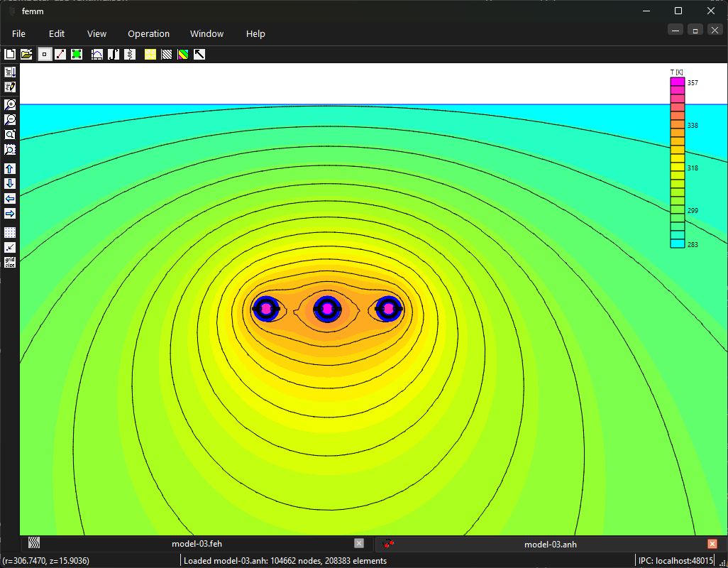Close the model-03.anh tab
Screen dimensions: 728x568
point(712,543)
